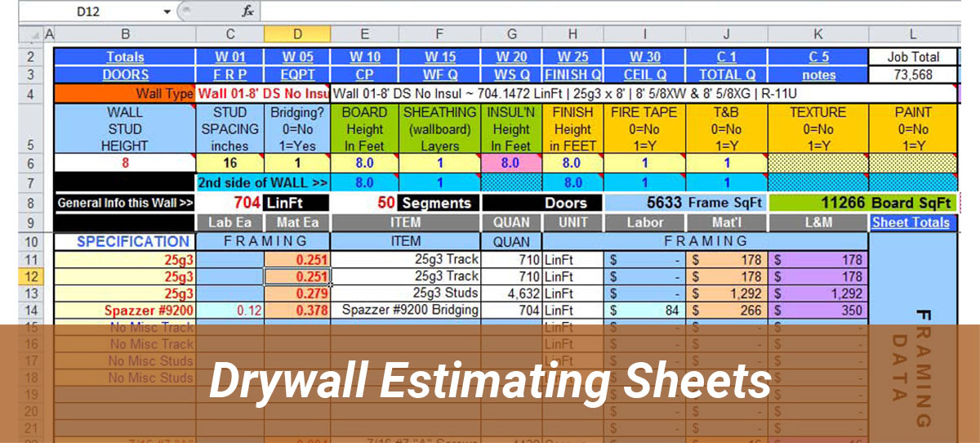Image resolution: width=980 pixels, height=443 pixels.
Task: Select column D header
Action: click(x=297, y=35)
